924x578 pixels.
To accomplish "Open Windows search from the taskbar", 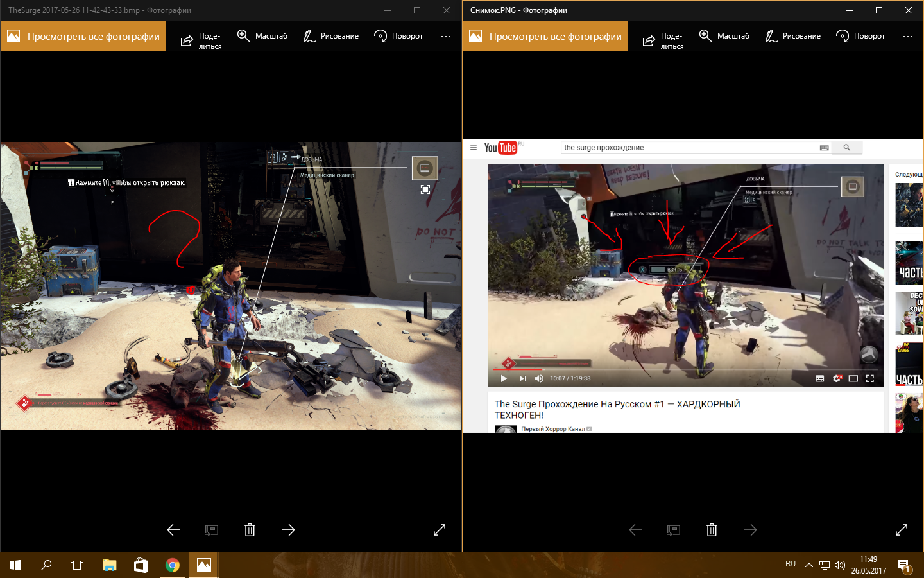I will pos(46,565).
